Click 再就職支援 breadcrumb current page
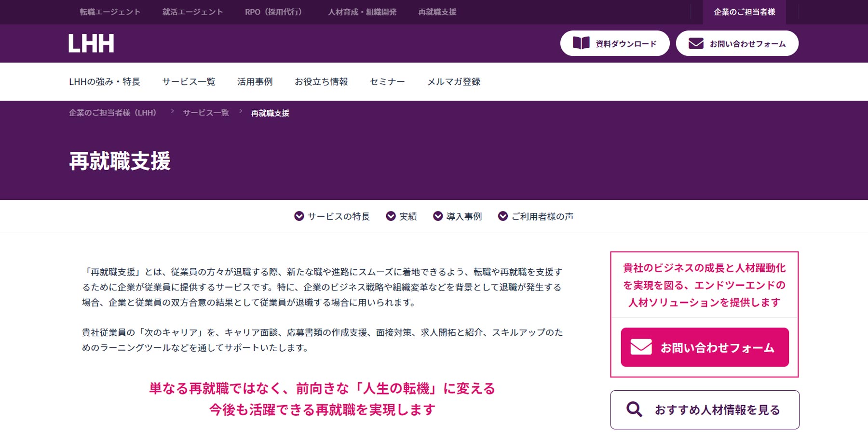The height and width of the screenshot is (435, 868). [x=270, y=113]
